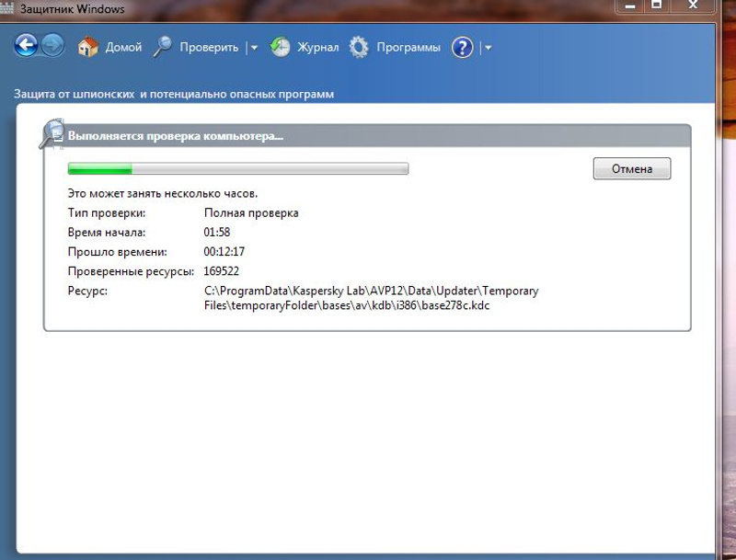The width and height of the screenshot is (736, 560).
Task: Expand the Проверить scan options dropdown
Action: pos(254,48)
